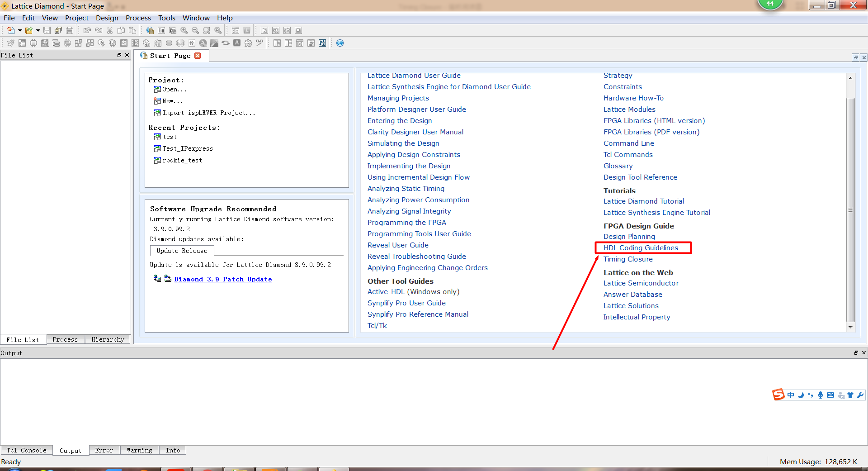Open the Tools menu
The width and height of the screenshot is (868, 471).
167,18
